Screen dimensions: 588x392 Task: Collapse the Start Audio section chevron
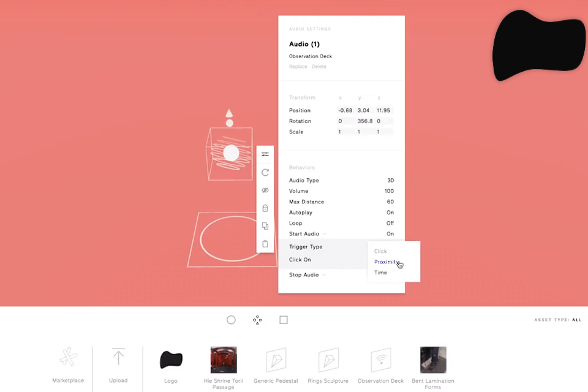pyautogui.click(x=325, y=234)
